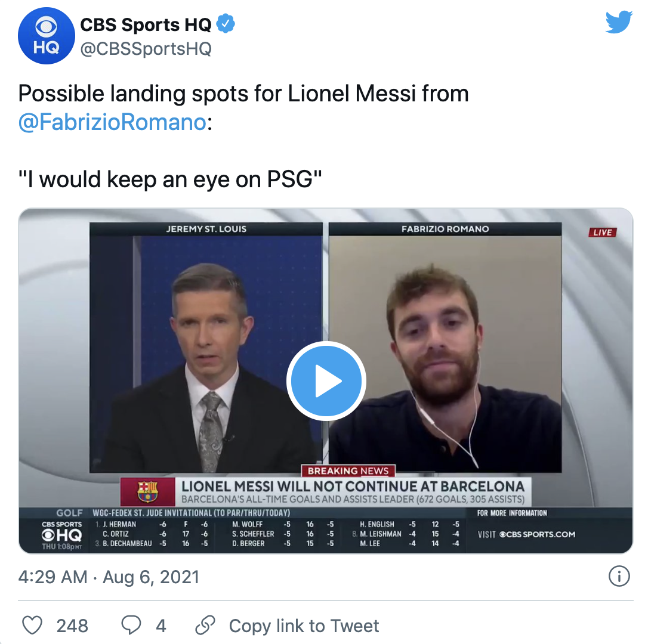
Task: Open the tweet info icon
Action: [x=619, y=576]
